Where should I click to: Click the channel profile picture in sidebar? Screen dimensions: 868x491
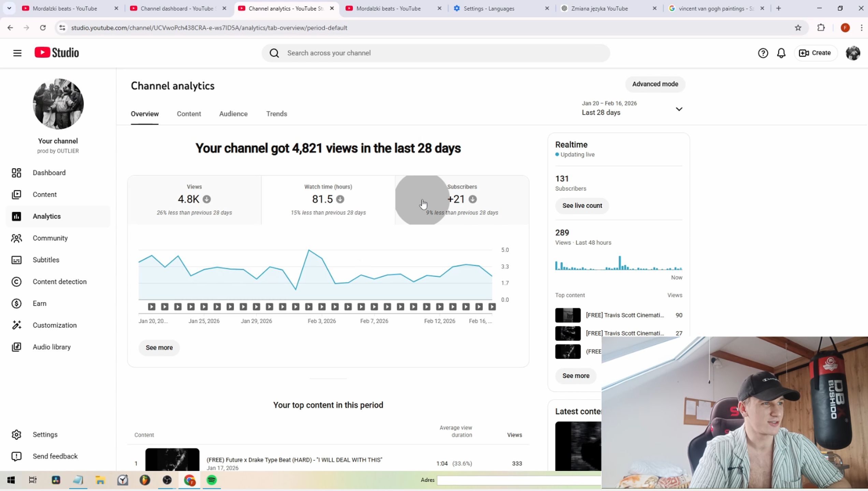pos(58,104)
